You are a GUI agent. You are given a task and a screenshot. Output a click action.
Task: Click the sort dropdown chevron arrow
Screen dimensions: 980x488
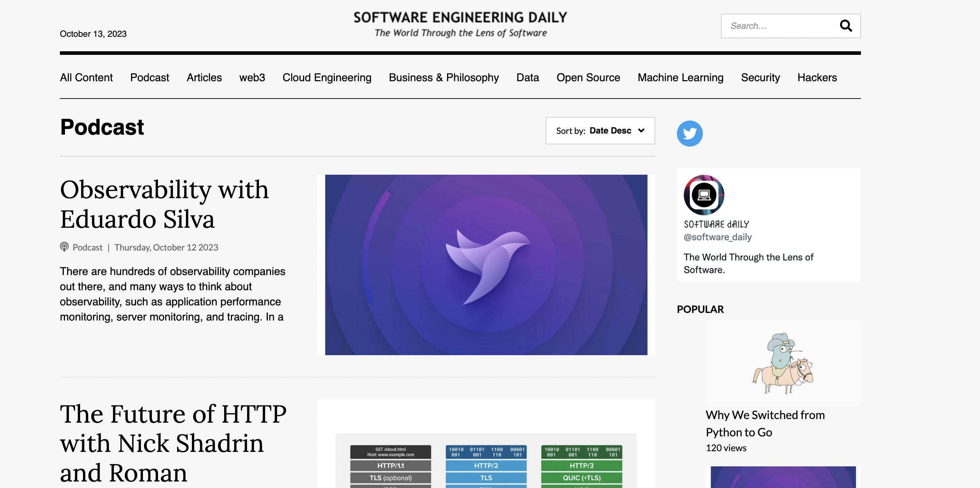click(x=641, y=131)
